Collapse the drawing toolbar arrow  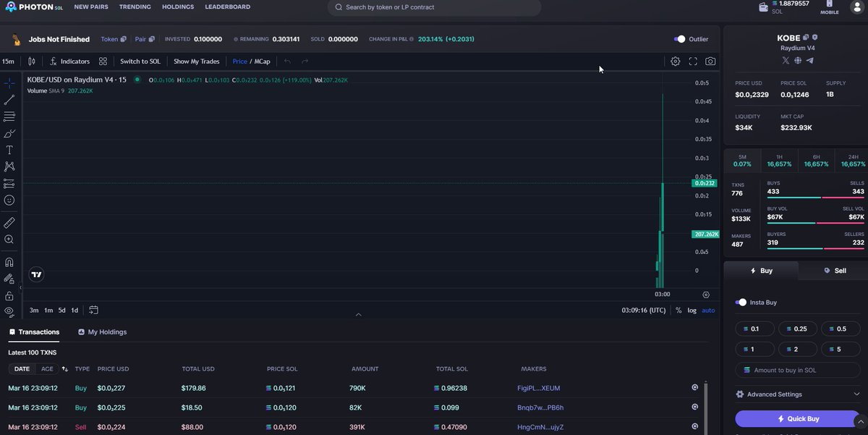[20, 287]
